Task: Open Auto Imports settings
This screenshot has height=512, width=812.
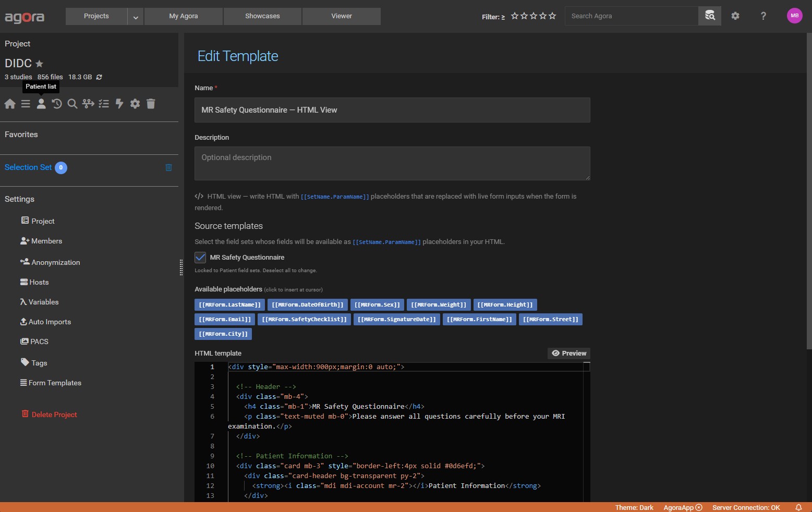Action: [45, 322]
